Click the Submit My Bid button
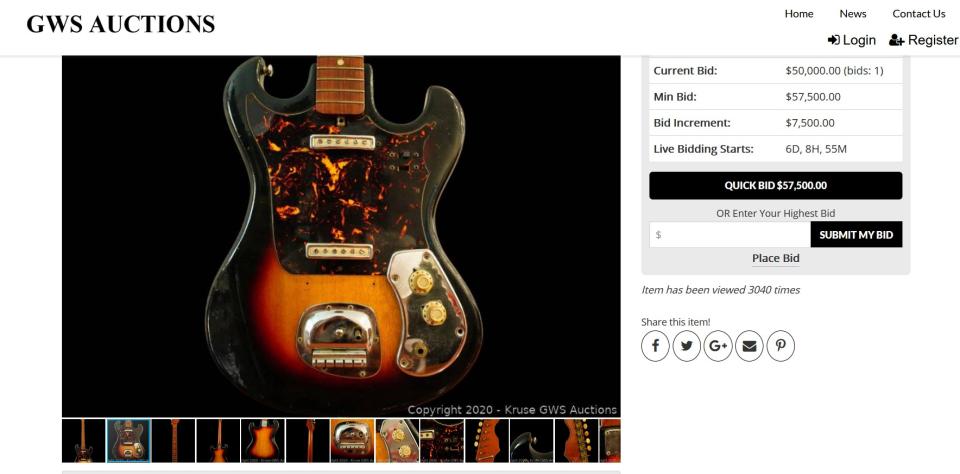 click(x=856, y=235)
